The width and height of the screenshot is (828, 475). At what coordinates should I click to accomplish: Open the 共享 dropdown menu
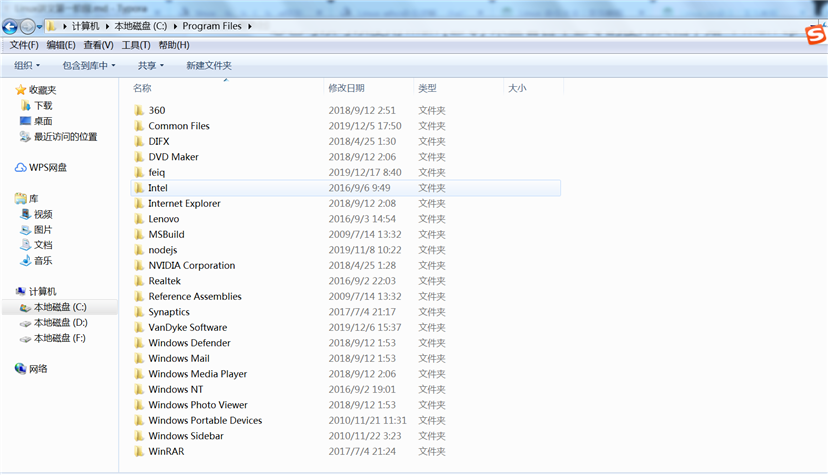pyautogui.click(x=150, y=65)
